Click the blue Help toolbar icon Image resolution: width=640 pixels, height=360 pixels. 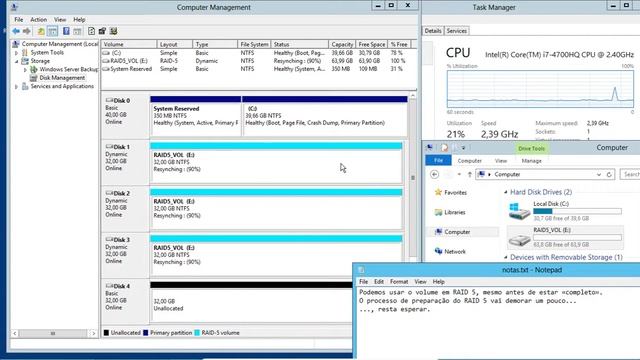(x=66, y=31)
